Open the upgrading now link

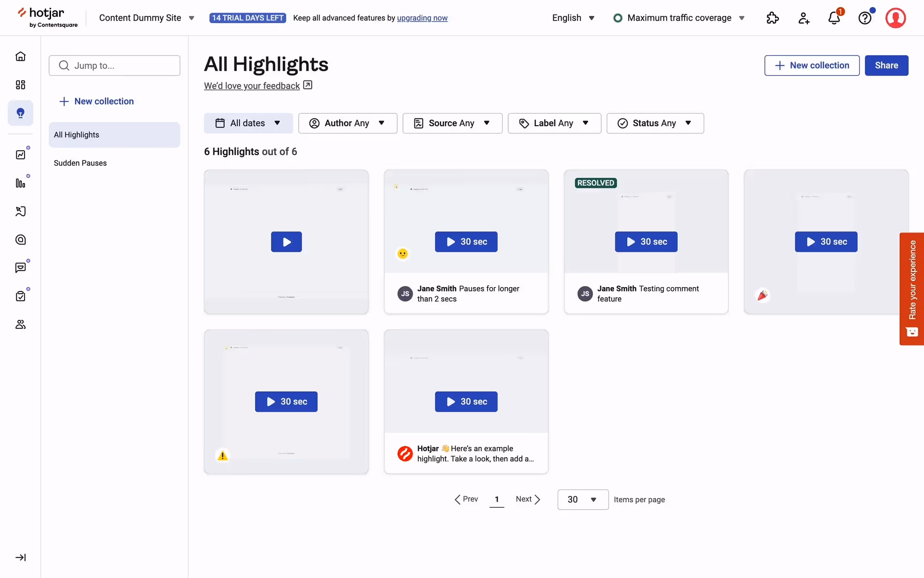422,18
